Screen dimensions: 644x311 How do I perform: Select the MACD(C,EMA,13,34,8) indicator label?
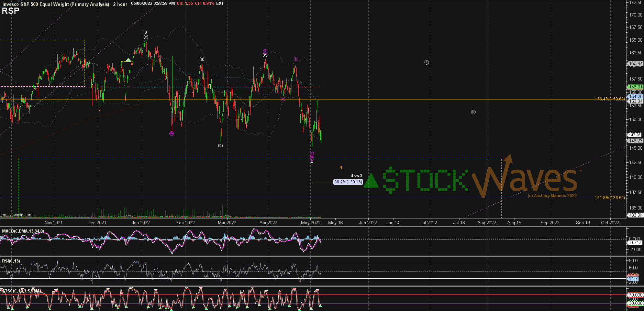coord(23,231)
